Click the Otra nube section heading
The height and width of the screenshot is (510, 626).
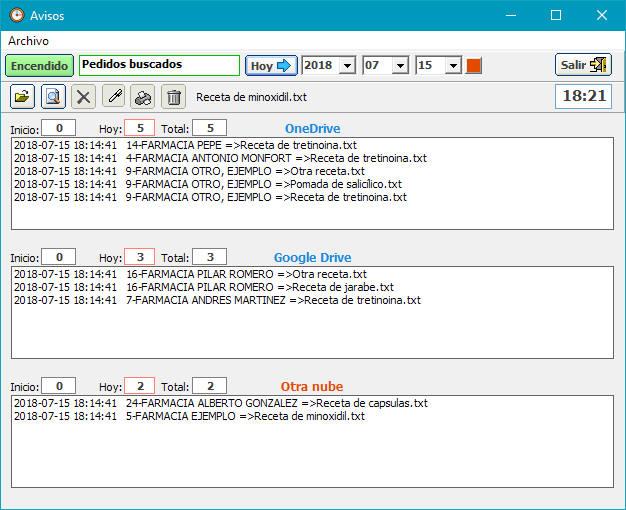312,387
